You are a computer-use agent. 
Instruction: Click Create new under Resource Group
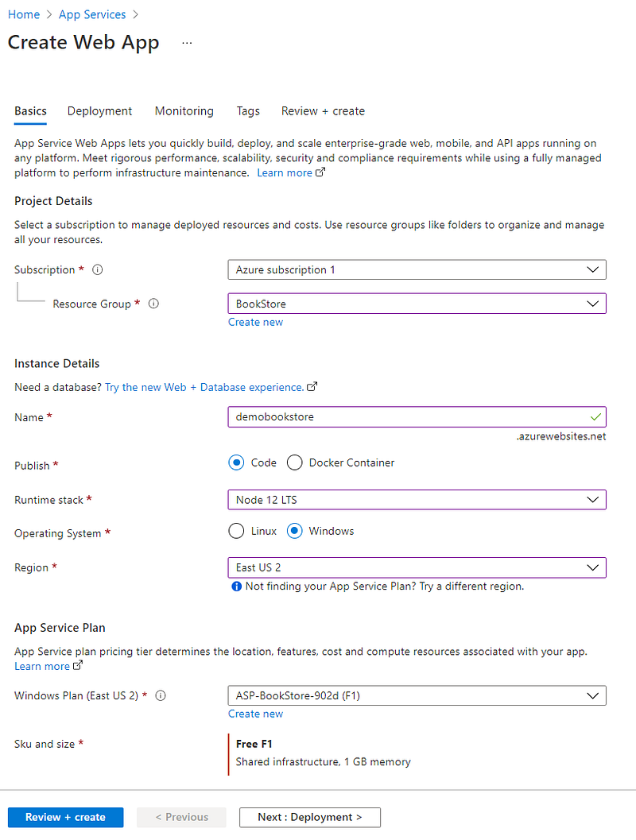[x=255, y=322]
